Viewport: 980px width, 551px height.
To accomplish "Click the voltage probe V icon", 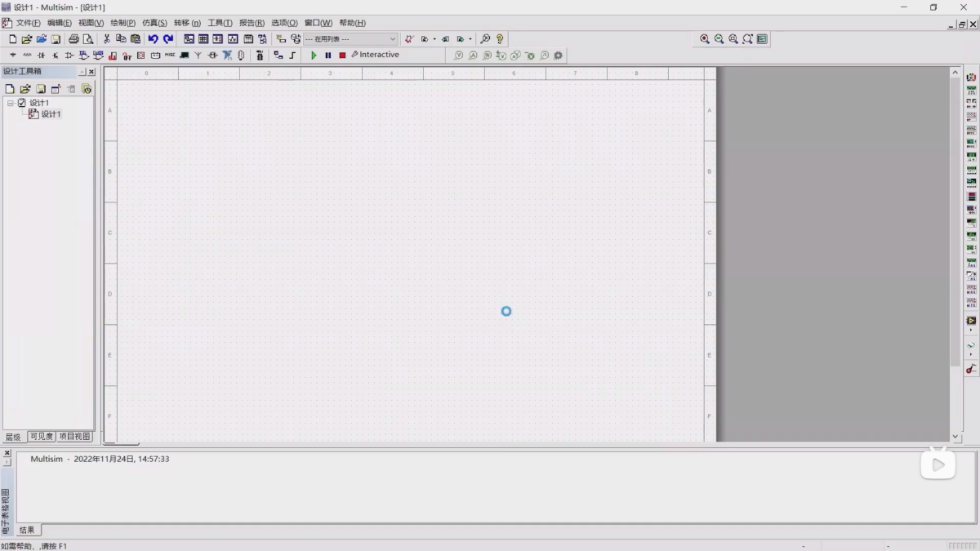I will tap(459, 56).
